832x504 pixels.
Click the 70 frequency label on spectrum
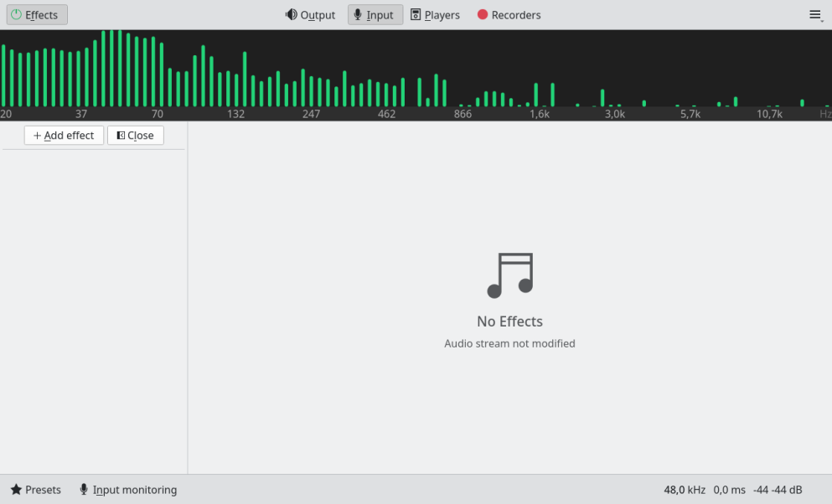(x=157, y=114)
